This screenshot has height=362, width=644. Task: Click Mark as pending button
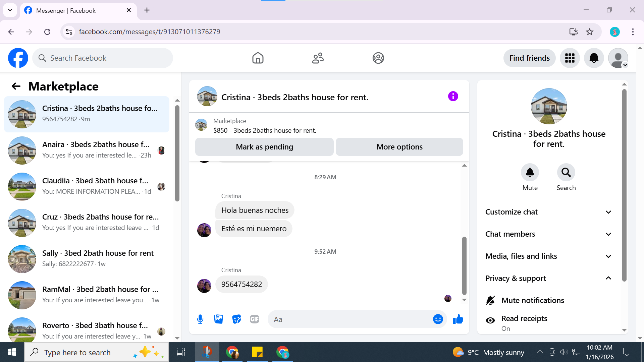(264, 147)
